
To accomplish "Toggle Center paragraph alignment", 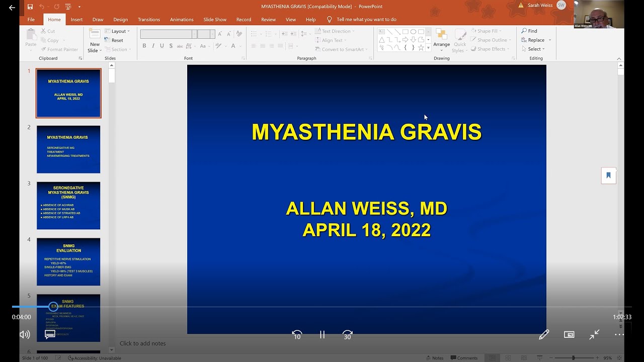I will 263,46.
